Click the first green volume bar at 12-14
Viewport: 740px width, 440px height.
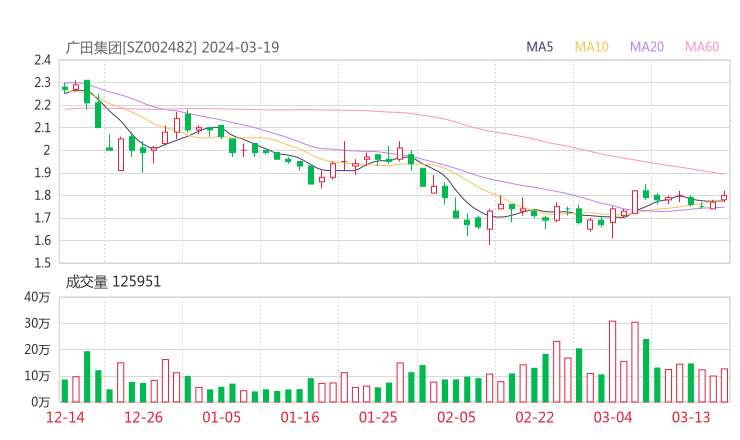[x=65, y=391]
